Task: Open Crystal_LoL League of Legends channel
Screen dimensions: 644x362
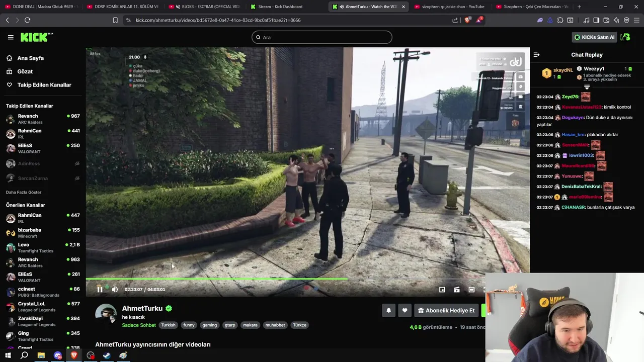Action: [43, 307]
